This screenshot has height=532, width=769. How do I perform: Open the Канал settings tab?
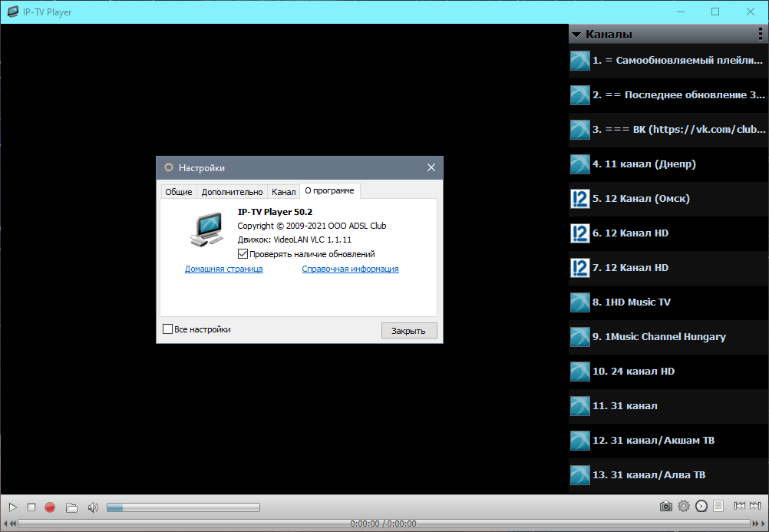283,191
